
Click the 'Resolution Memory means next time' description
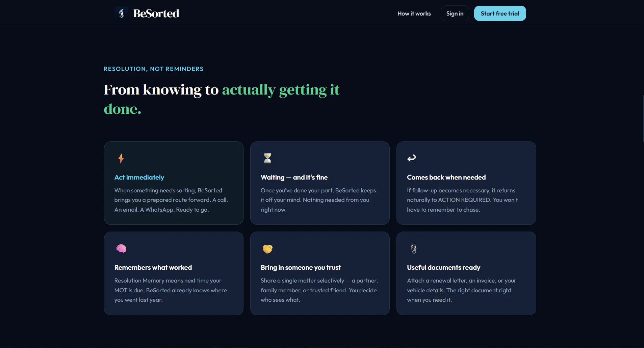coord(171,290)
